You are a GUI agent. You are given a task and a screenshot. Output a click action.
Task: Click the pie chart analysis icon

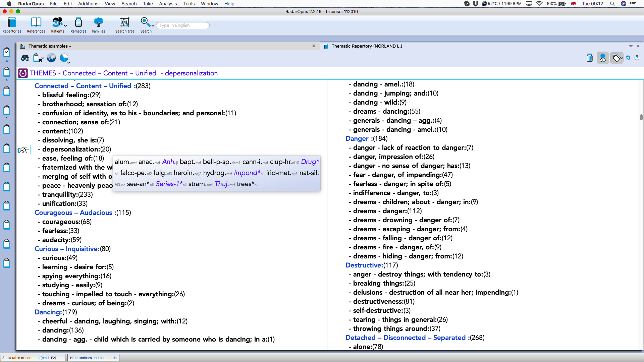tap(64, 58)
